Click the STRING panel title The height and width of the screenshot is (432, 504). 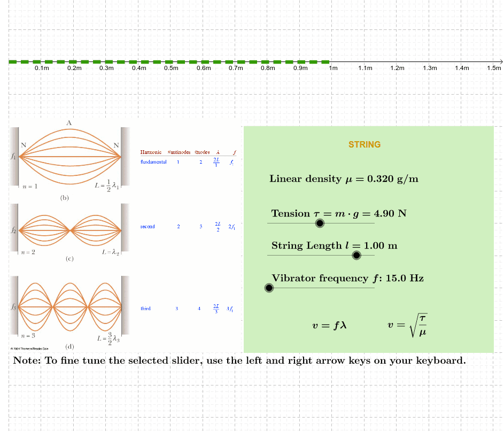coord(365,144)
